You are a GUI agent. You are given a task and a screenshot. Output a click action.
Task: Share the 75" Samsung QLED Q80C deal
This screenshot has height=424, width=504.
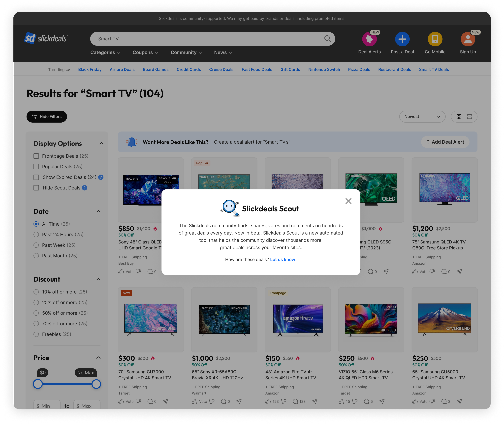[459, 272]
